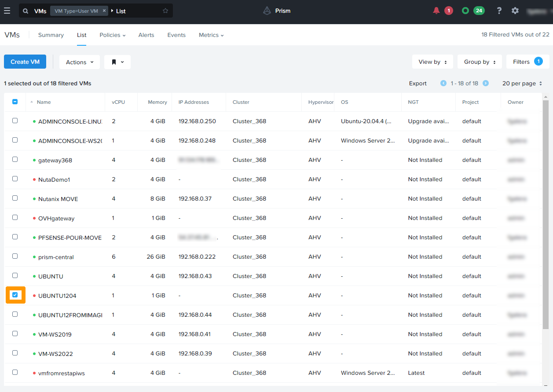Image resolution: width=553 pixels, height=392 pixels.
Task: Open the hamburger main menu
Action: coord(7,11)
